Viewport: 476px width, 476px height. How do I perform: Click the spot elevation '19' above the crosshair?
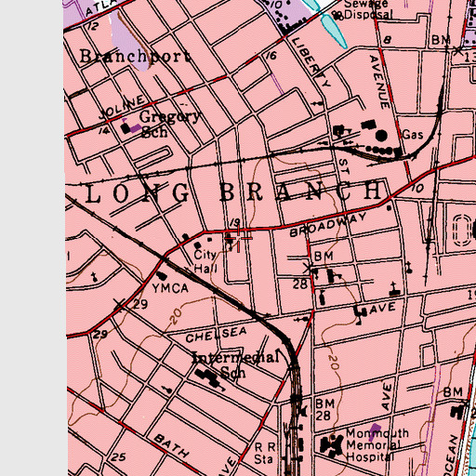pos(235,222)
